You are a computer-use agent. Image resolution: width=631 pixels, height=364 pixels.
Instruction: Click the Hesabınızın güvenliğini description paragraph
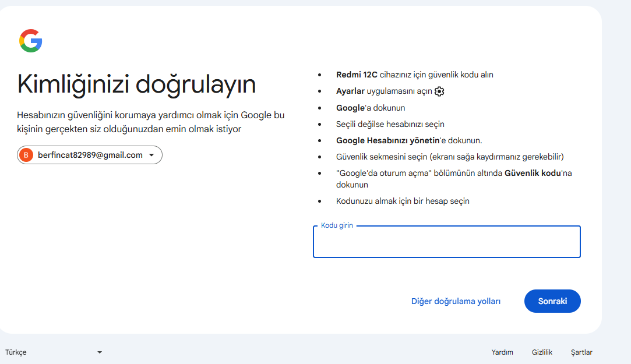click(150, 122)
